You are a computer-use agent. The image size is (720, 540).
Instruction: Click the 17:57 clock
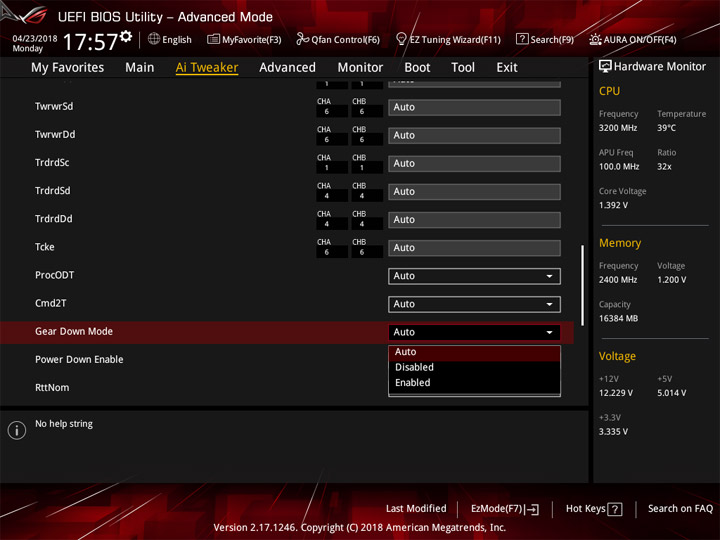[90, 42]
